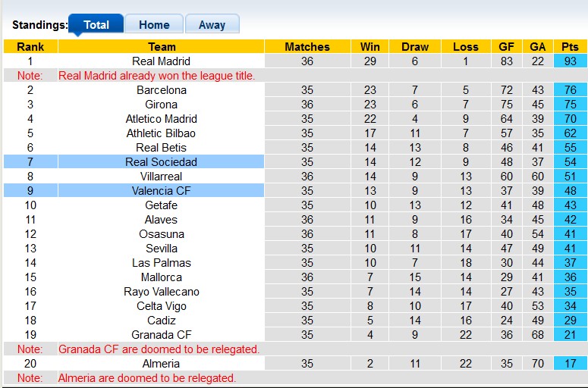
Task: Click Almeria in the last row
Action: point(161,364)
